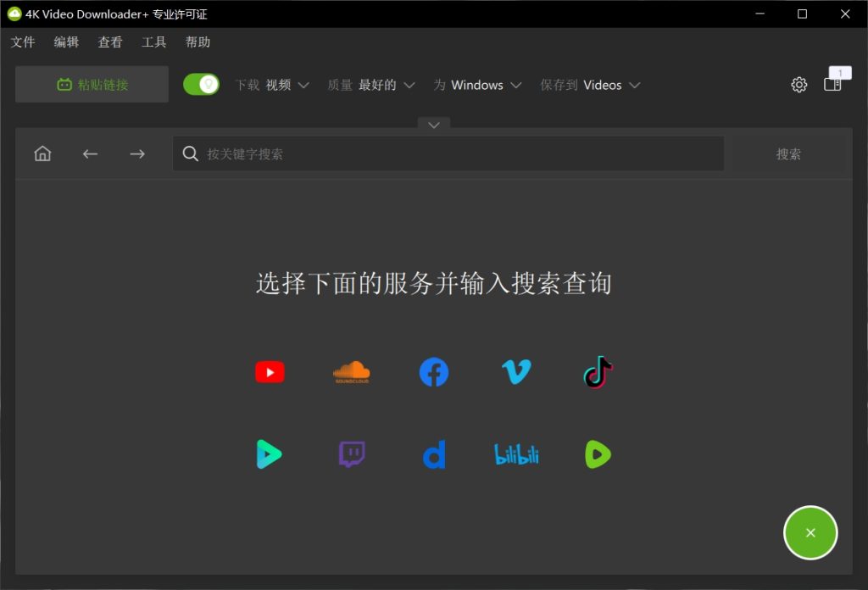Screen dimensions: 868x590
Task: Toggle the green smart mode switch
Action: tap(201, 85)
